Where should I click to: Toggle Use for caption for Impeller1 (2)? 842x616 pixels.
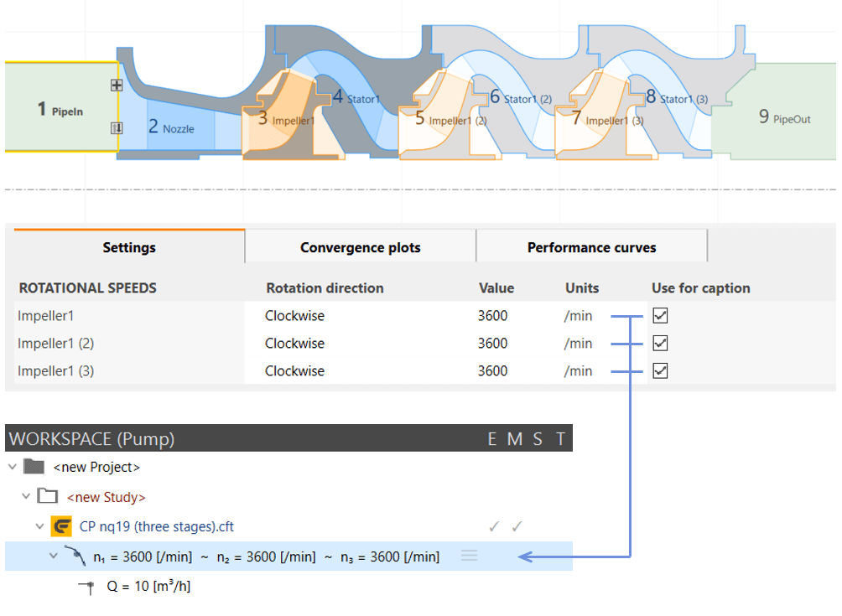click(660, 343)
